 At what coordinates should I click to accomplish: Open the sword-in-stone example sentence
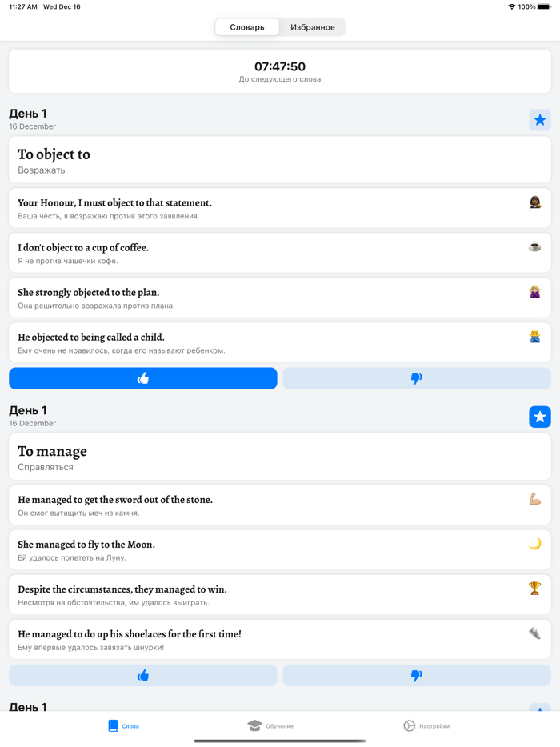(280, 504)
